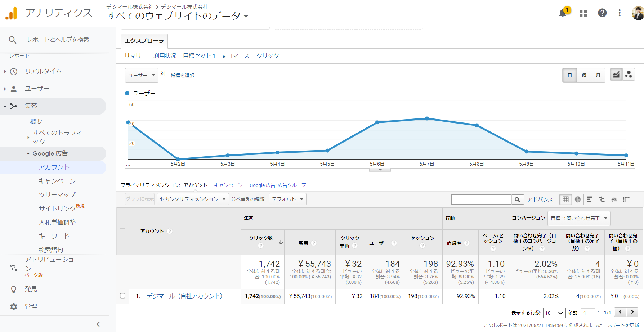Collapse the Google 広告 tree section
644x332 pixels.
point(28,154)
